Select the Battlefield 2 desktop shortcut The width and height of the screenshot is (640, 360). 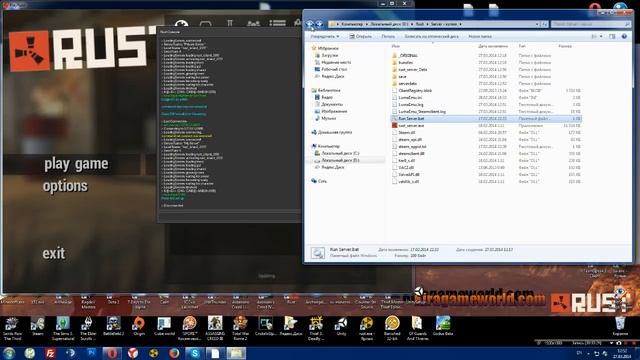click(x=113, y=327)
